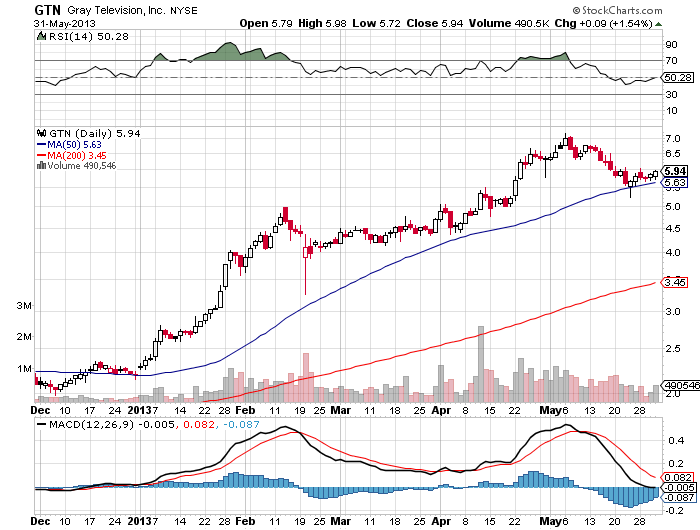The width and height of the screenshot is (700, 530).
Task: Click the MACD axis label 0.2
Action: (676, 464)
